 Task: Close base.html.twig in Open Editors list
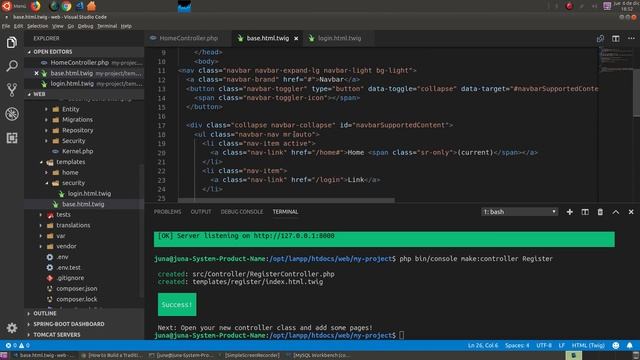[x=36, y=73]
